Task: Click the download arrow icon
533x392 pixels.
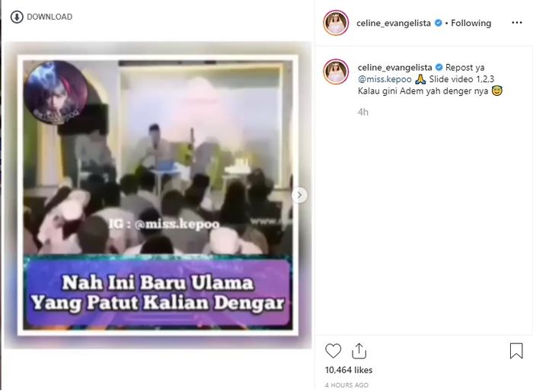Action: click(x=17, y=17)
